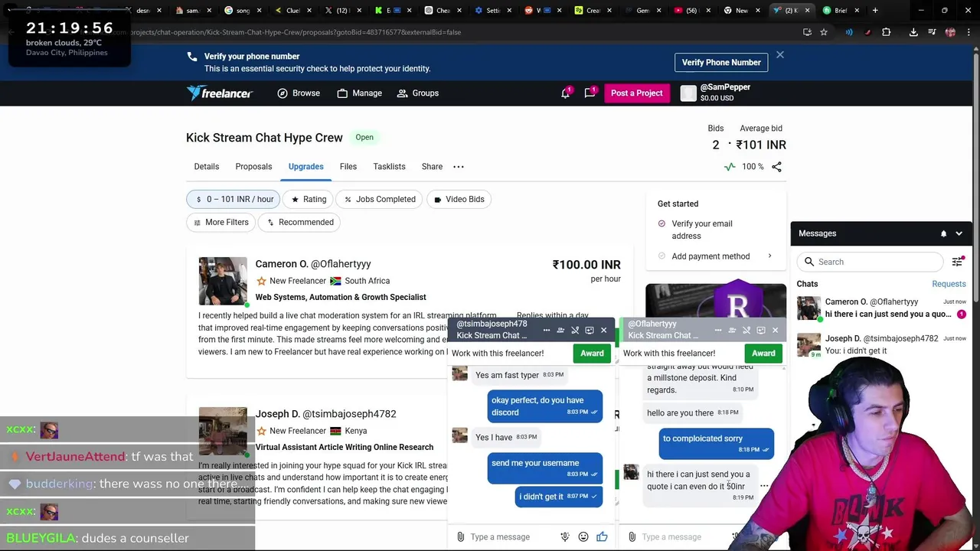Open the Groups menu
Screen dimensions: 980x551
(418, 93)
